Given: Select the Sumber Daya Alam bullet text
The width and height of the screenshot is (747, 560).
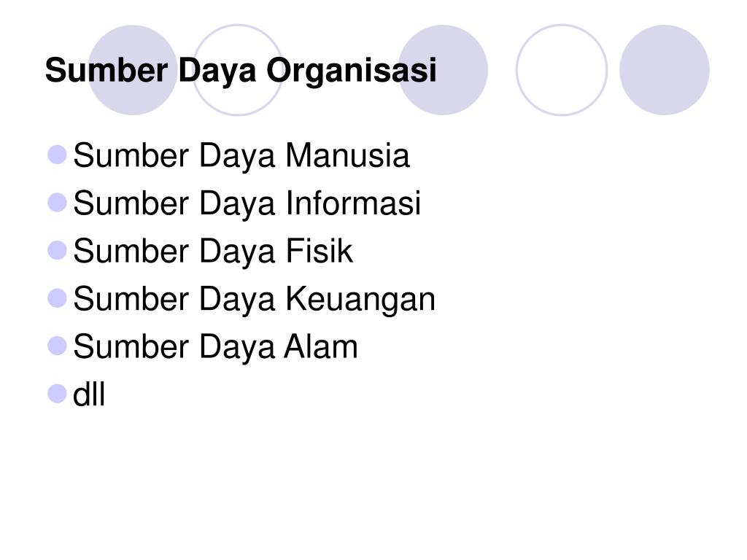Looking at the screenshot, I should pyautogui.click(x=215, y=346).
